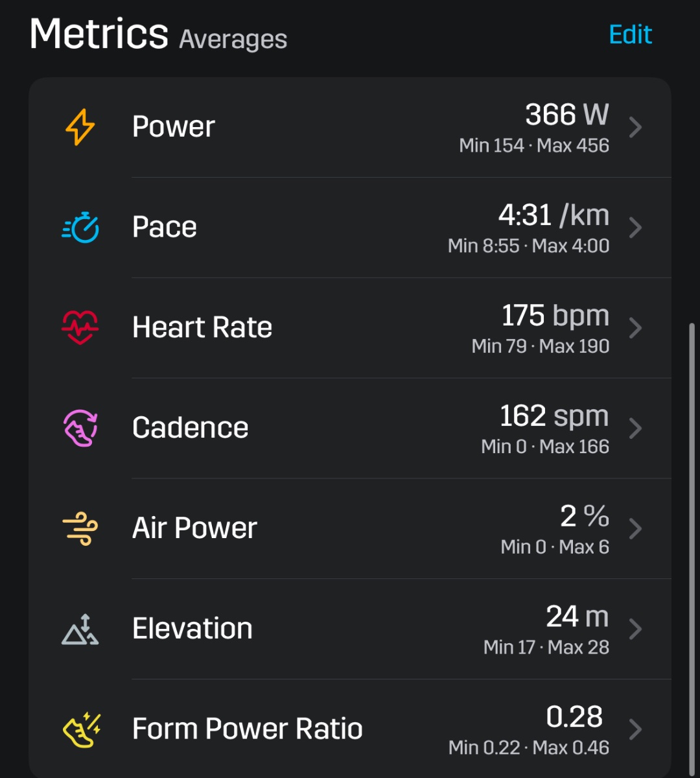
Task: Tap the Averages label beside Metrics
Action: point(233,40)
